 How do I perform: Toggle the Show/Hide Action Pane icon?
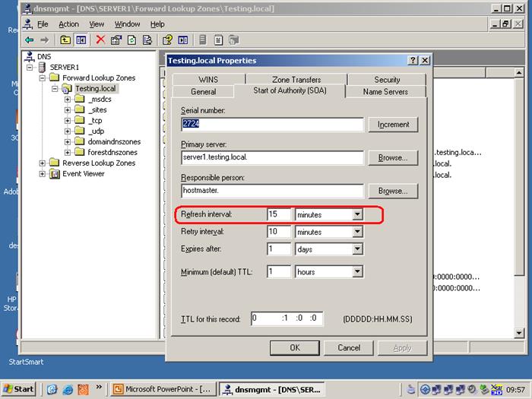pyautogui.click(x=183, y=40)
